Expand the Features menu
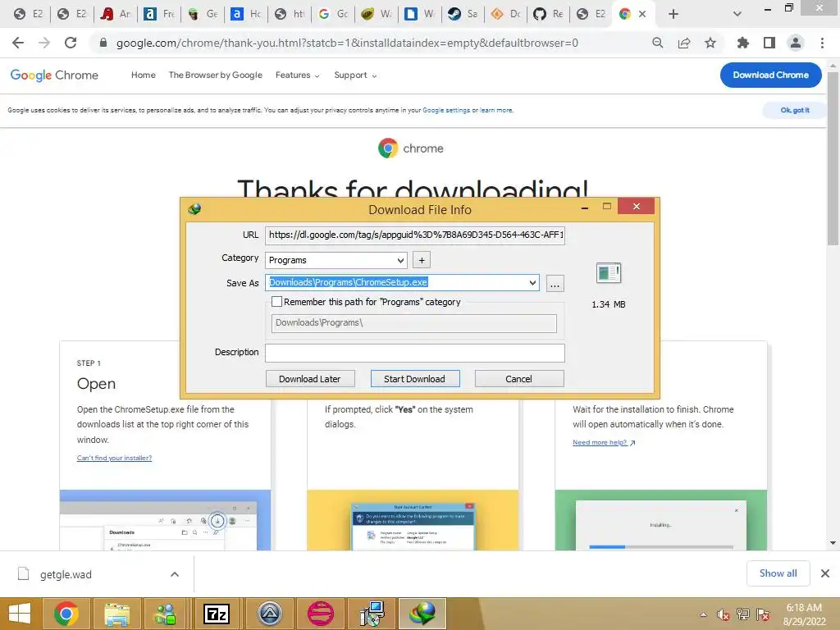Screen dimensions: 840x630 pos(297,75)
